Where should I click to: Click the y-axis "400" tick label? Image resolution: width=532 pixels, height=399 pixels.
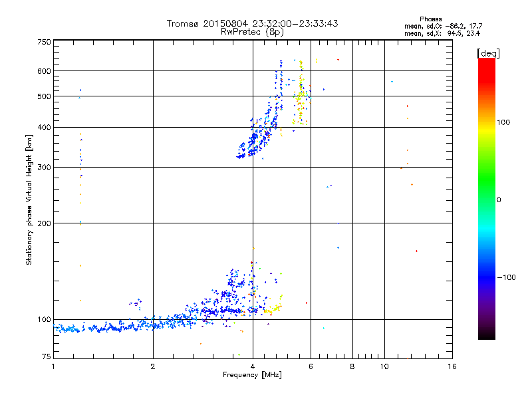click(x=44, y=128)
